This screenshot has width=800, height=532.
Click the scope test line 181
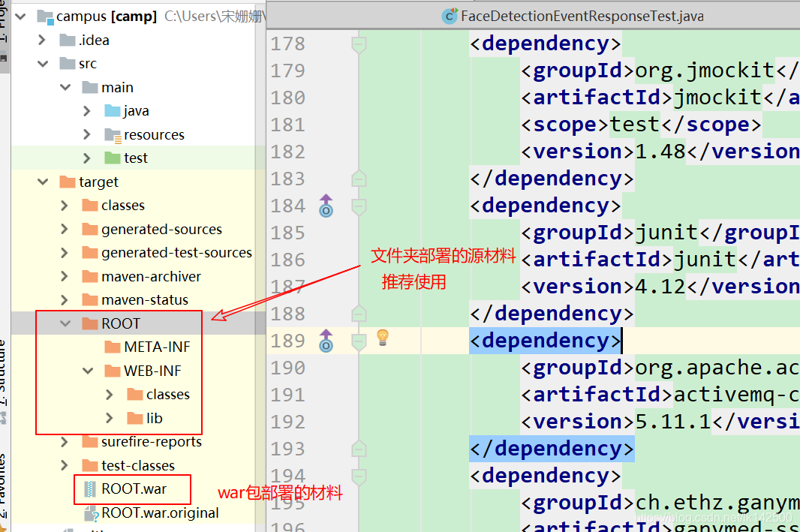point(641,125)
